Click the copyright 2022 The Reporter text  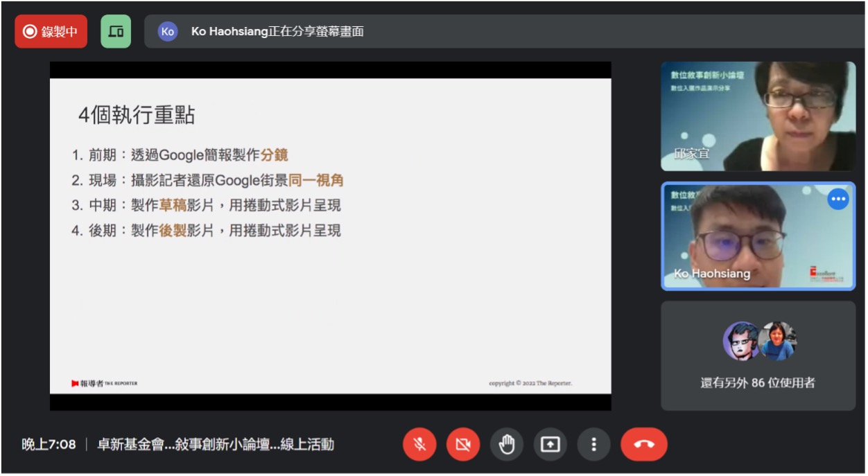[530, 383]
